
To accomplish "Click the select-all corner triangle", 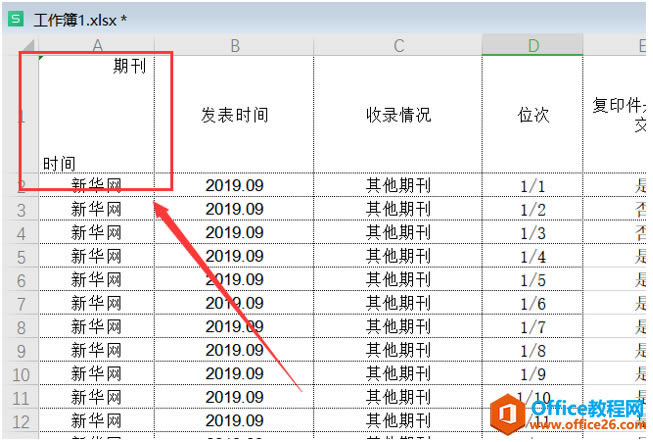I will click(x=27, y=46).
